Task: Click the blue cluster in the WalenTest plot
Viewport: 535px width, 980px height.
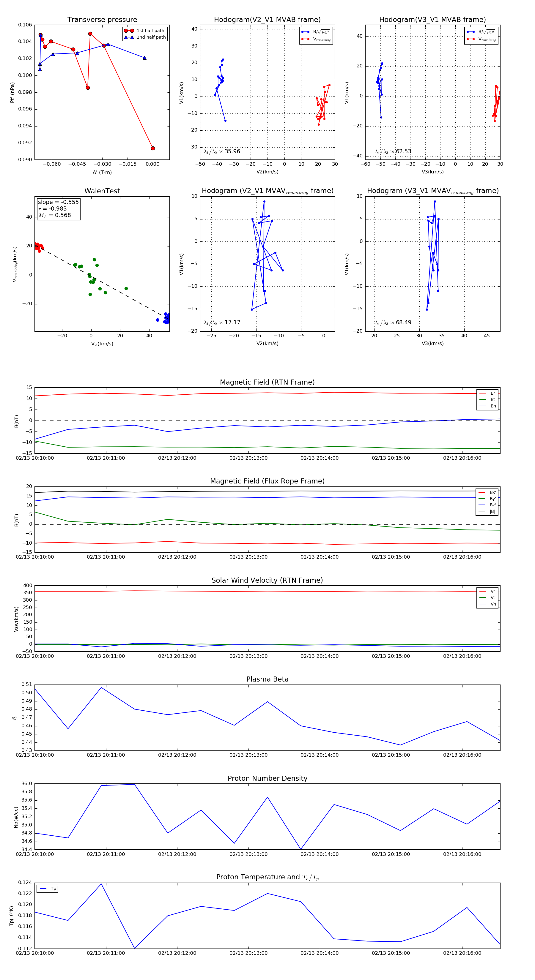Action: pos(166,318)
